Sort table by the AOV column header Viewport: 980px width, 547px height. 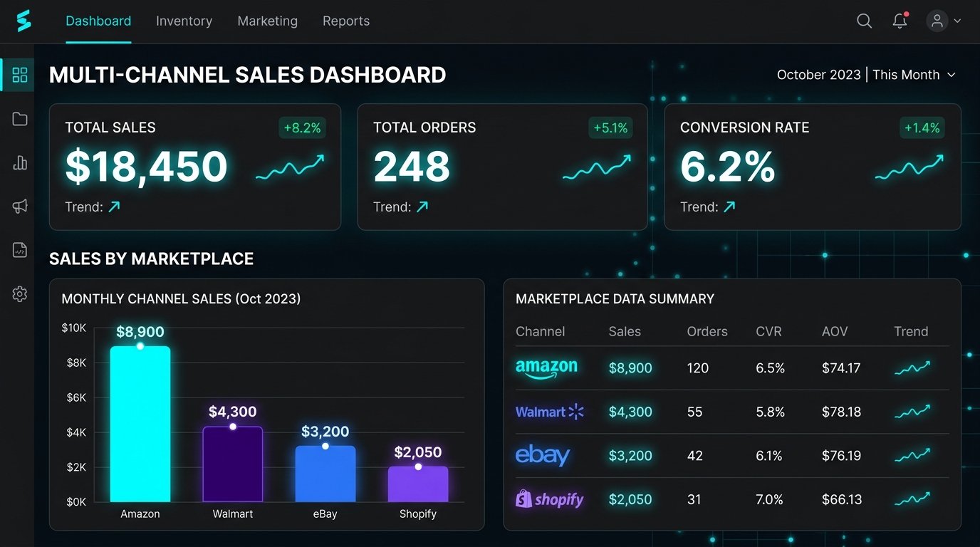[x=835, y=331]
